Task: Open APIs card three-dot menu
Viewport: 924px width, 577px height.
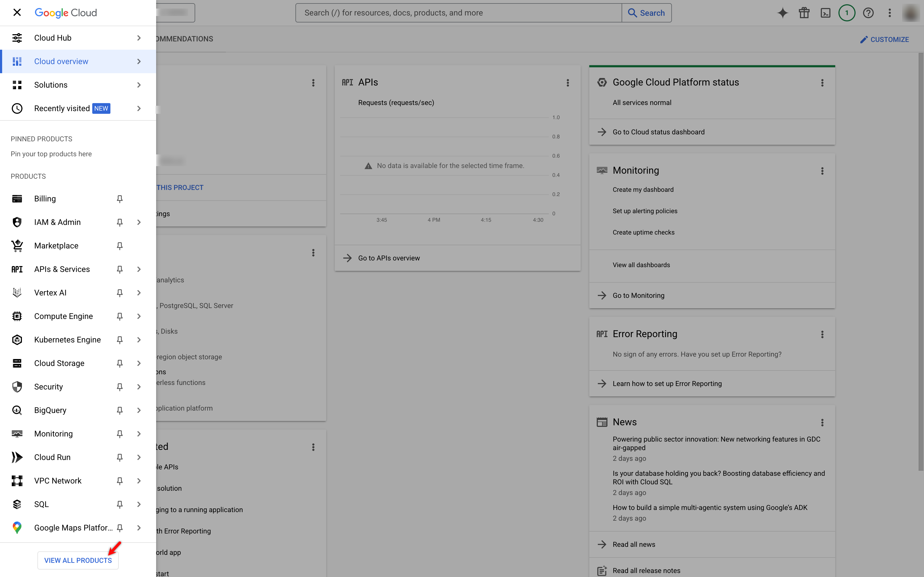Action: point(568,83)
